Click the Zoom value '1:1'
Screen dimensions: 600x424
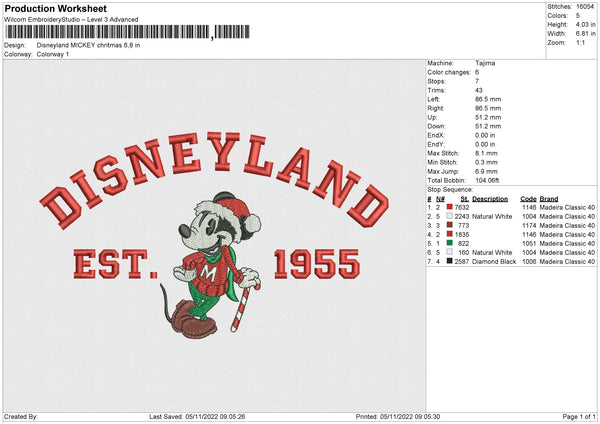pyautogui.click(x=580, y=43)
